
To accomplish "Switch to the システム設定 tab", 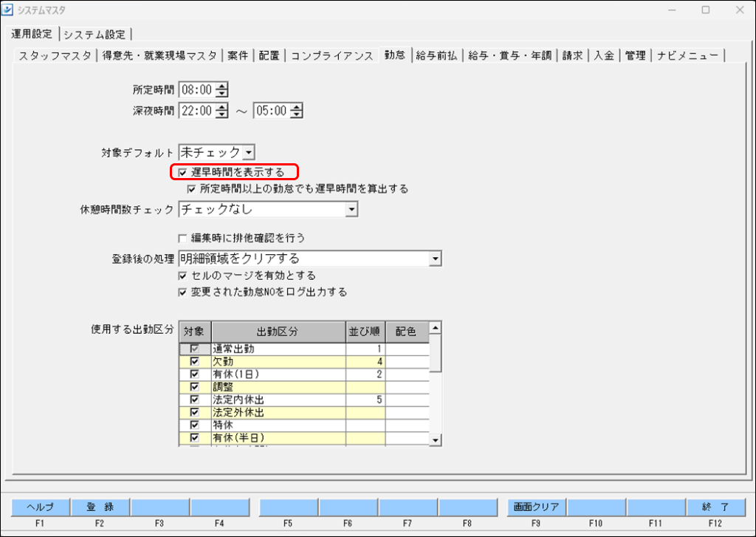I will pyautogui.click(x=94, y=34).
